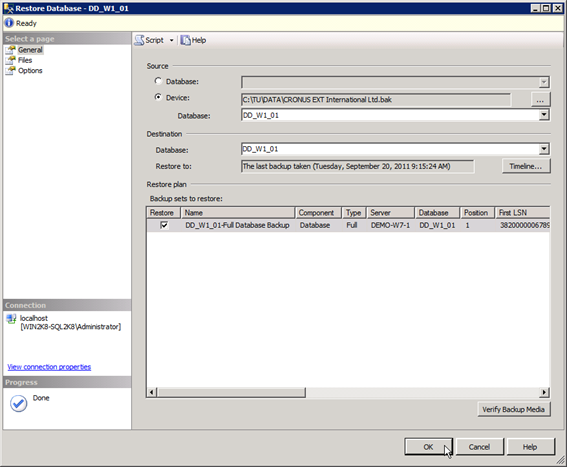Screen dimensions: 567x467
Task: Browse for device with the ellipsis button
Action: click(541, 99)
